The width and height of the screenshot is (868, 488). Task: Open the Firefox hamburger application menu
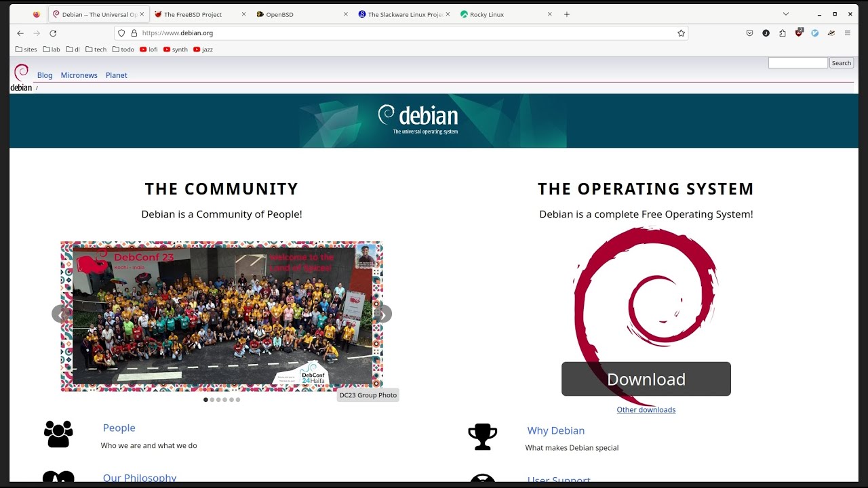848,33
